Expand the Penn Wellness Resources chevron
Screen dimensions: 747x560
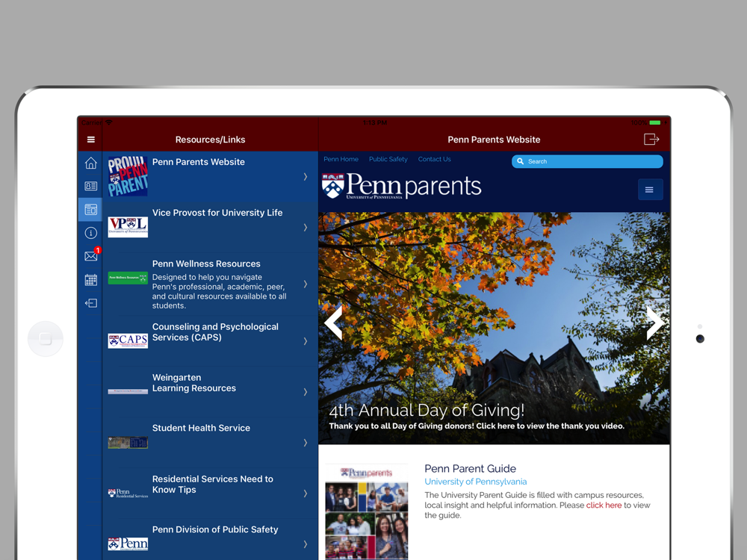(306, 284)
